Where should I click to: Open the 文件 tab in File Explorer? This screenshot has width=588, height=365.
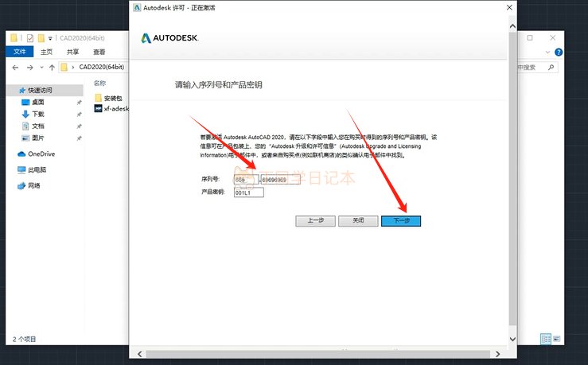20,52
